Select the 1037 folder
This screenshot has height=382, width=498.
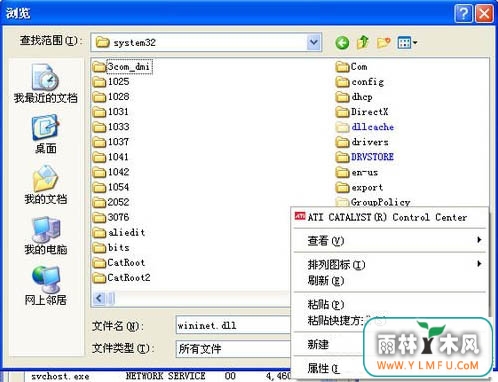pos(111,142)
